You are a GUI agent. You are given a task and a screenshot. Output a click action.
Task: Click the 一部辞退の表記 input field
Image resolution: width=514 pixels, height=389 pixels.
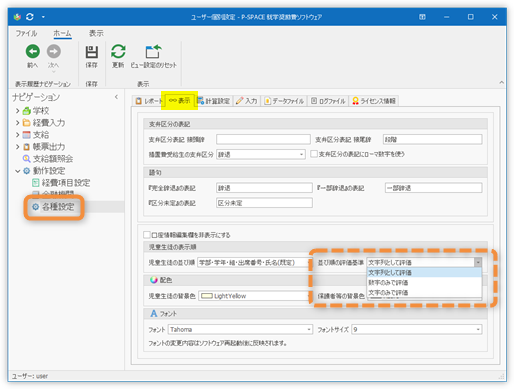[433, 188]
